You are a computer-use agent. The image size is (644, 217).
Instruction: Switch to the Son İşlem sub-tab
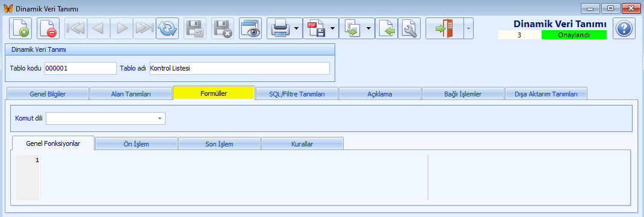[x=219, y=144]
